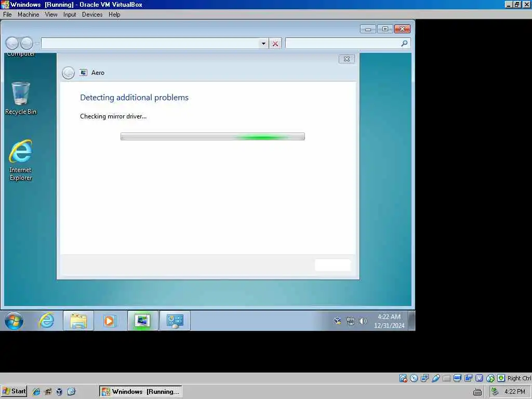Click the USB devices status icon
Screen dimensions: 532x399
436,378
